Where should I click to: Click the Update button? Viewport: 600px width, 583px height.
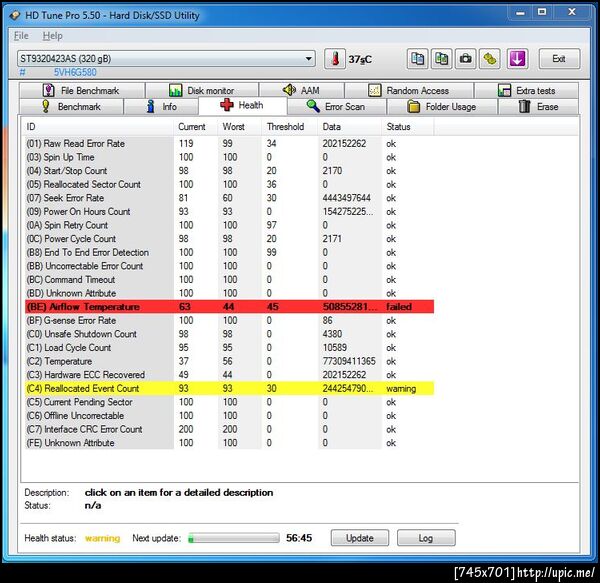(360, 538)
